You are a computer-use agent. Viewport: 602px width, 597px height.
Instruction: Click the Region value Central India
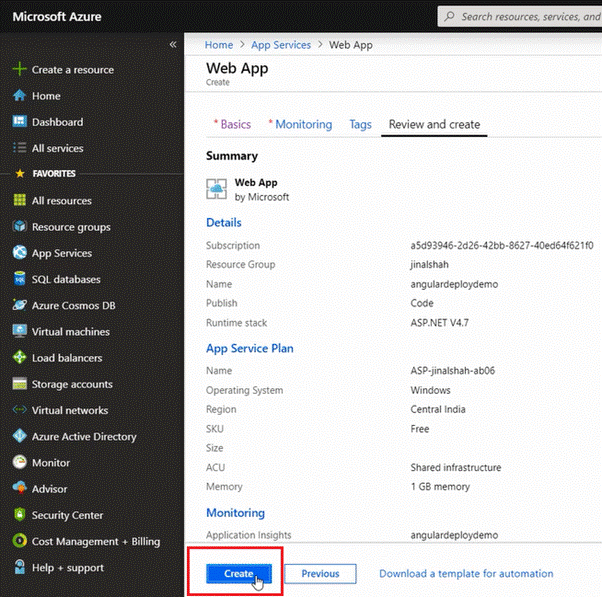[x=438, y=409]
